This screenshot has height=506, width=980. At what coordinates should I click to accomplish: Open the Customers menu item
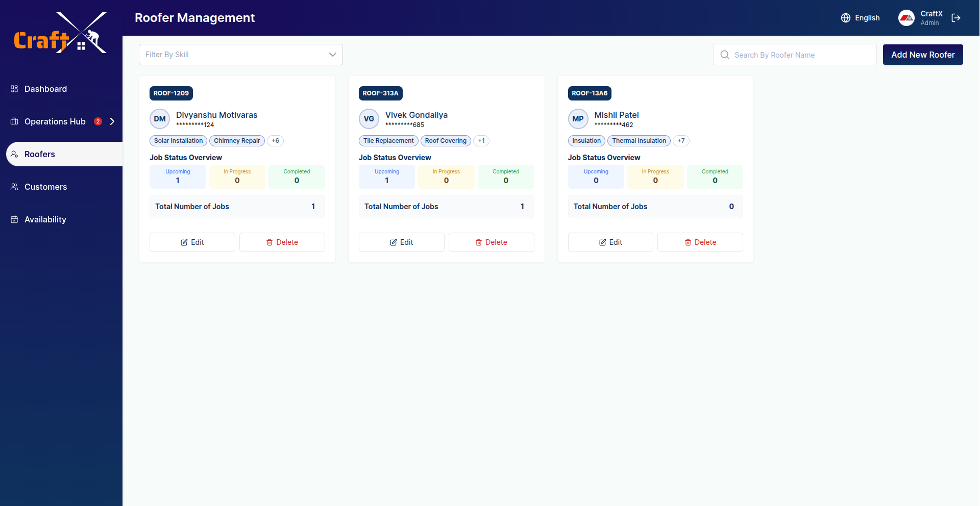coord(45,187)
